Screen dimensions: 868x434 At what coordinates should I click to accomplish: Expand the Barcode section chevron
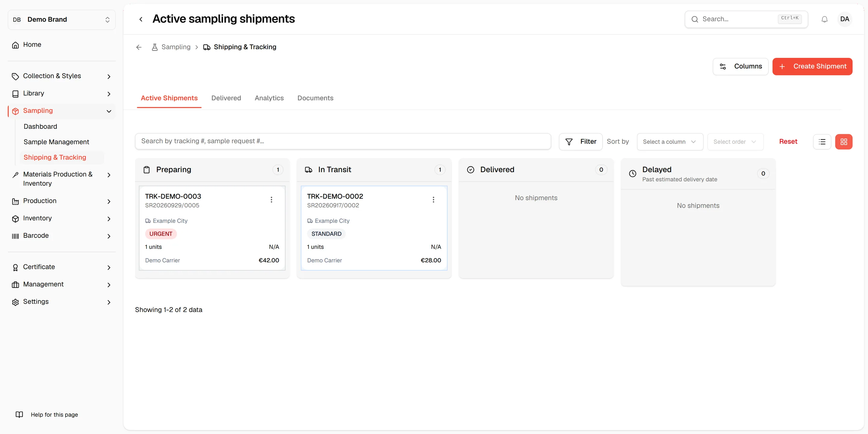109,236
